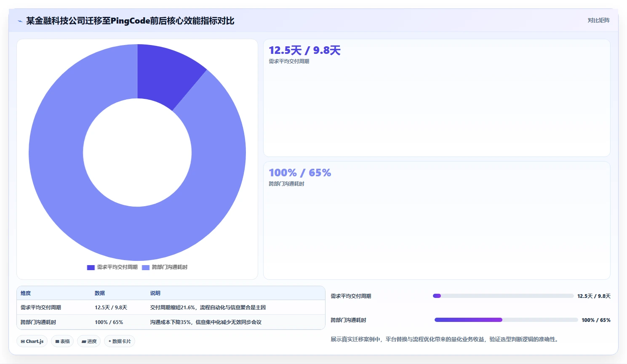
Task: Select the 100% / 65% table cell
Action: pyautogui.click(x=109, y=322)
